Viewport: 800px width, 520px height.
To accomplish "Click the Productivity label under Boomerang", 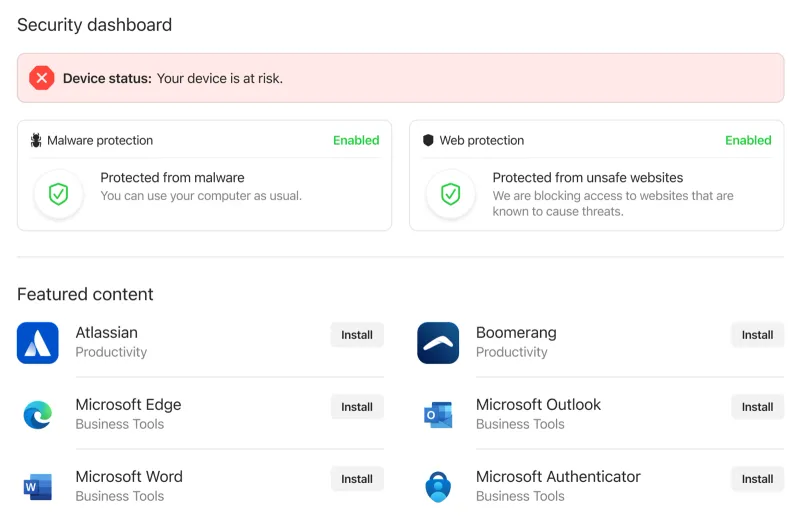I will (512, 352).
